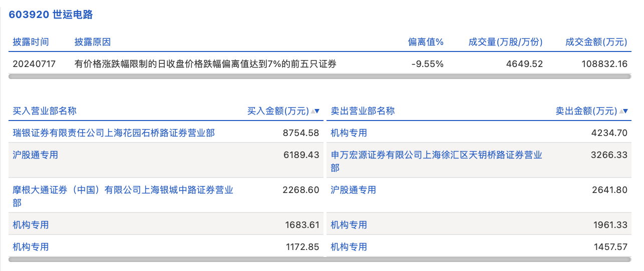Screen dimensions: 644x271
Task: Click the descending sort arrow beside 买入金额(万元)
Action: [317, 111]
